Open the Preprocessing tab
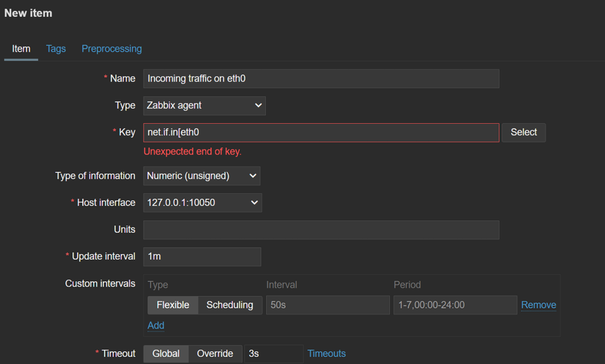605x364 pixels. pos(111,49)
